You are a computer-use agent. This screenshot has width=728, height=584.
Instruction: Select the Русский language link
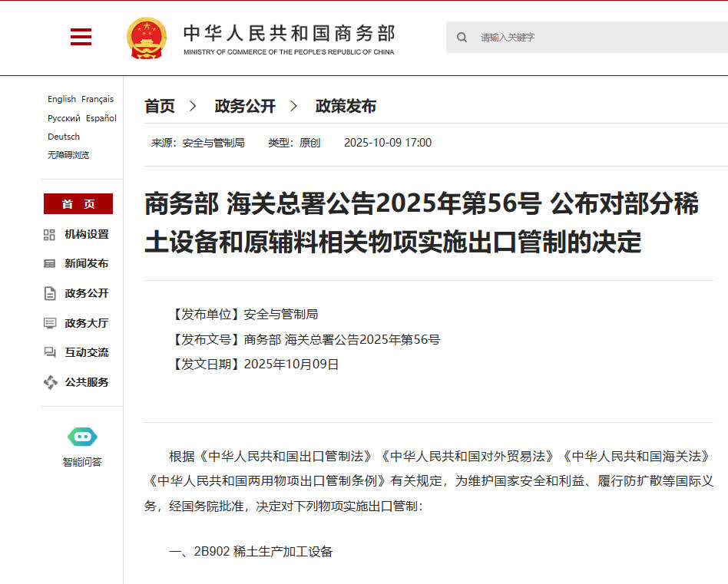pyautogui.click(x=64, y=118)
